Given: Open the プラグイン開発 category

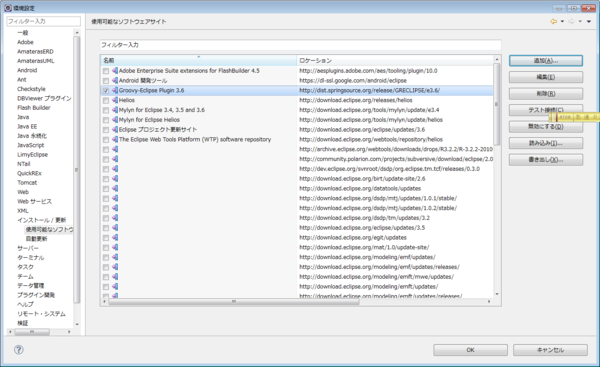Looking at the screenshot, I should coord(36,295).
